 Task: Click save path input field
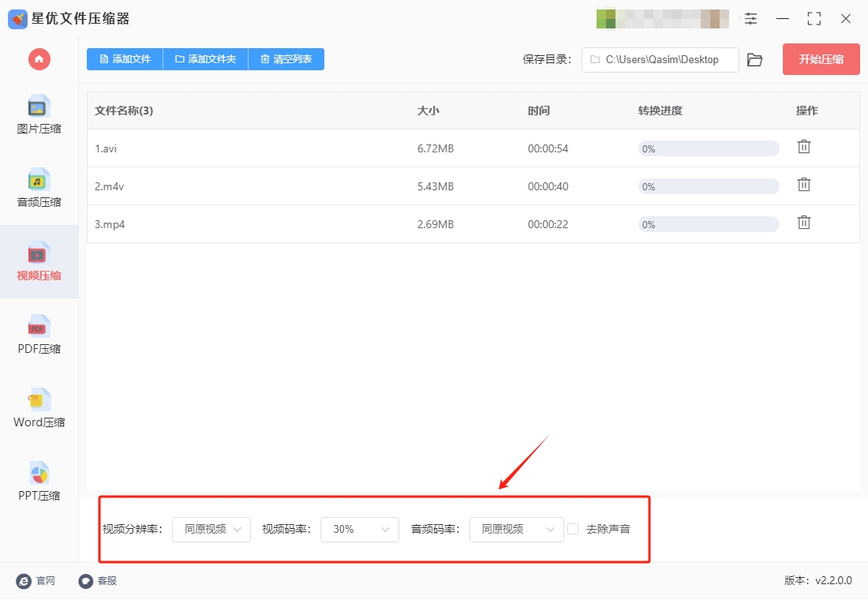coord(660,60)
